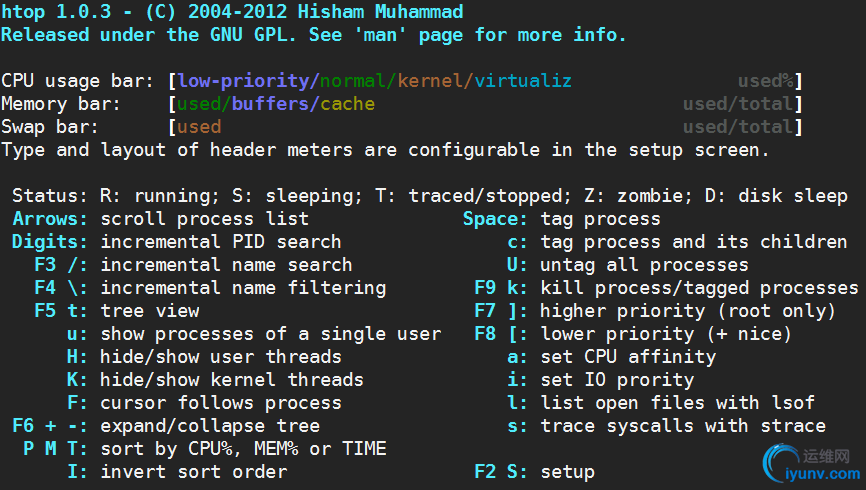The width and height of the screenshot is (866, 490).
Task: Click the 'F8 [:' key label
Action: tap(501, 334)
